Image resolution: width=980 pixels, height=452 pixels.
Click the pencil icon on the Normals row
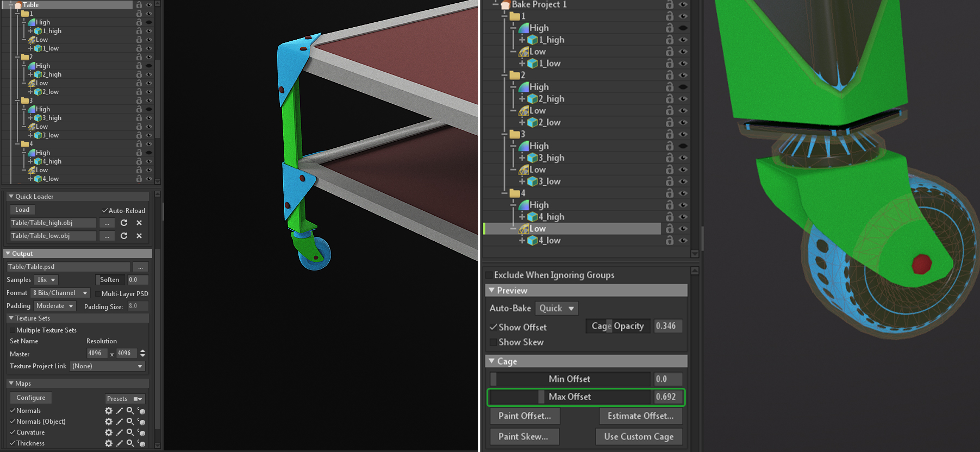[x=120, y=411]
